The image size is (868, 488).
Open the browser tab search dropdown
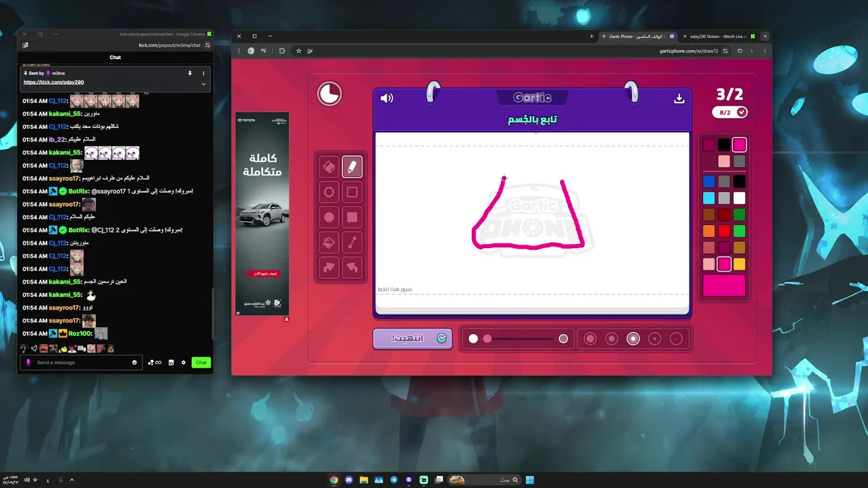tap(765, 36)
